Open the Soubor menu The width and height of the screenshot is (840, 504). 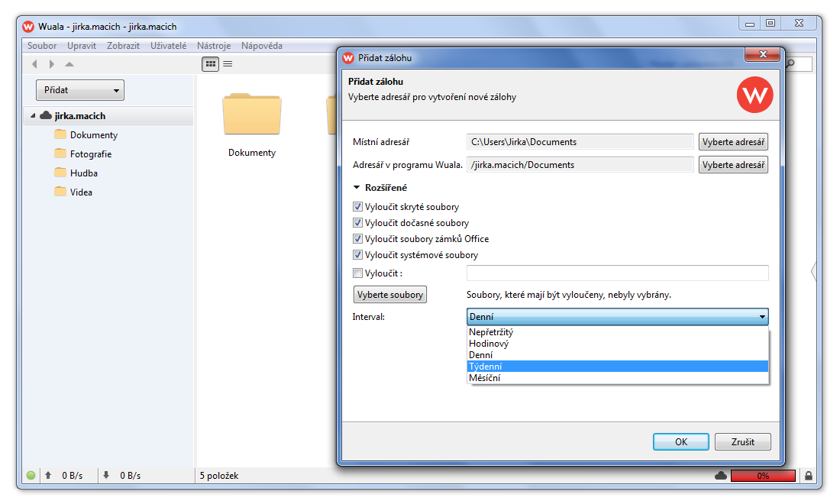(42, 46)
